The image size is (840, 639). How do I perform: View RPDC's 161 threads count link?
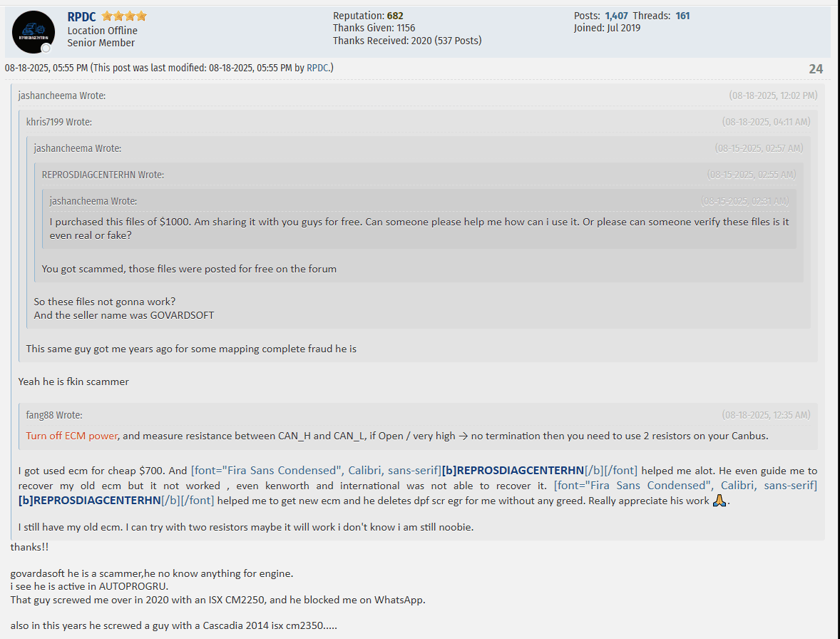682,16
